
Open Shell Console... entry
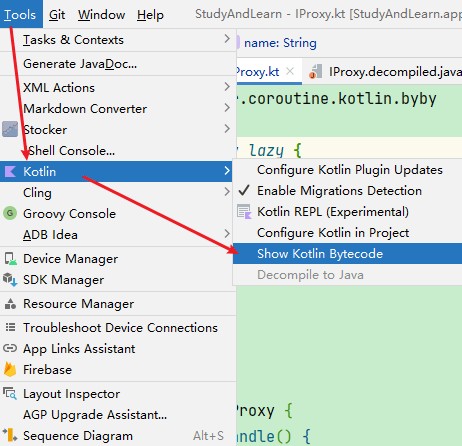pyautogui.click(x=117, y=151)
